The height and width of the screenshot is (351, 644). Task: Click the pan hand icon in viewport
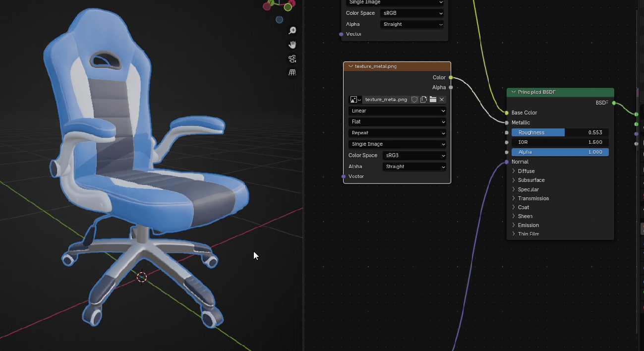pyautogui.click(x=293, y=45)
